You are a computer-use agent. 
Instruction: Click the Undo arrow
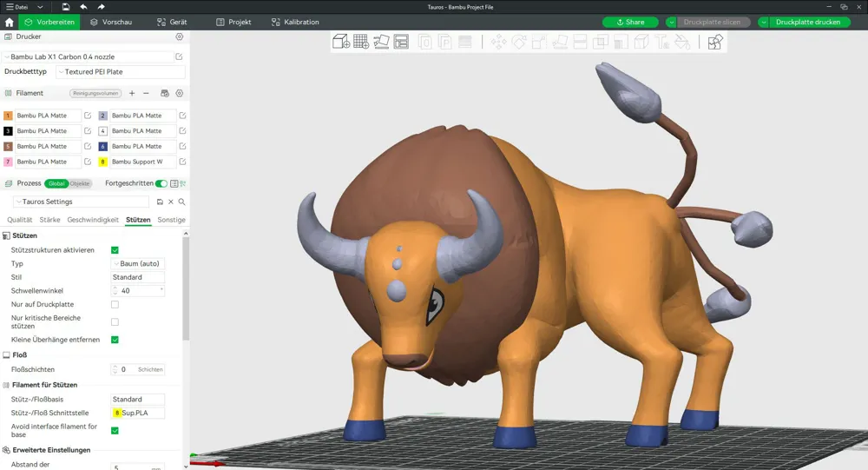(x=83, y=7)
